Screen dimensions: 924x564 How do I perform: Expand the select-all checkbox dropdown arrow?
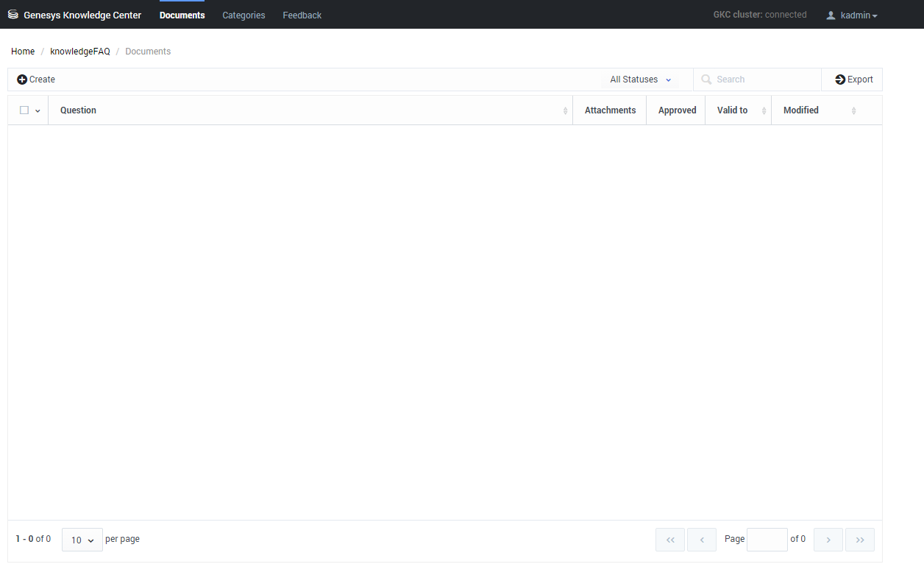click(38, 111)
